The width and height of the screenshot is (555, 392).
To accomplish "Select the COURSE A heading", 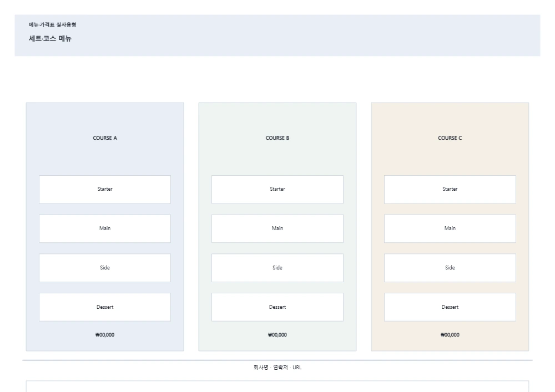I will pyautogui.click(x=105, y=138).
